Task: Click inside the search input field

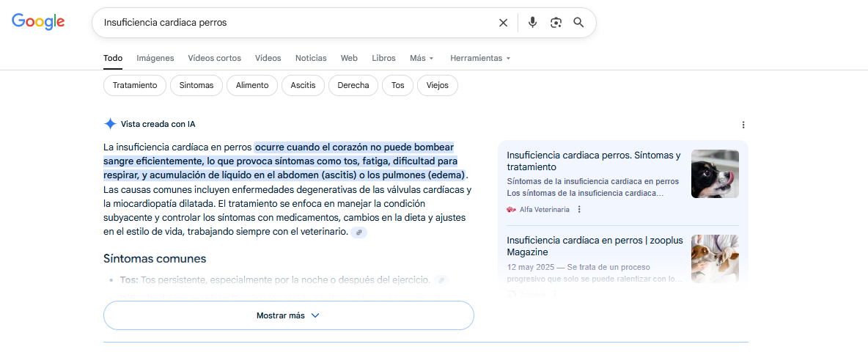Action: 293,23
